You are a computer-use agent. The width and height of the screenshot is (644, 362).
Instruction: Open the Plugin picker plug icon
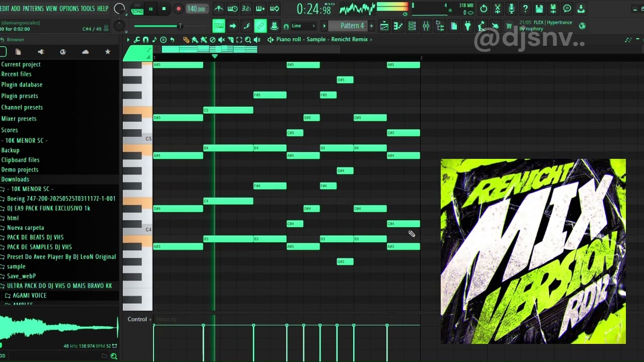point(467,26)
